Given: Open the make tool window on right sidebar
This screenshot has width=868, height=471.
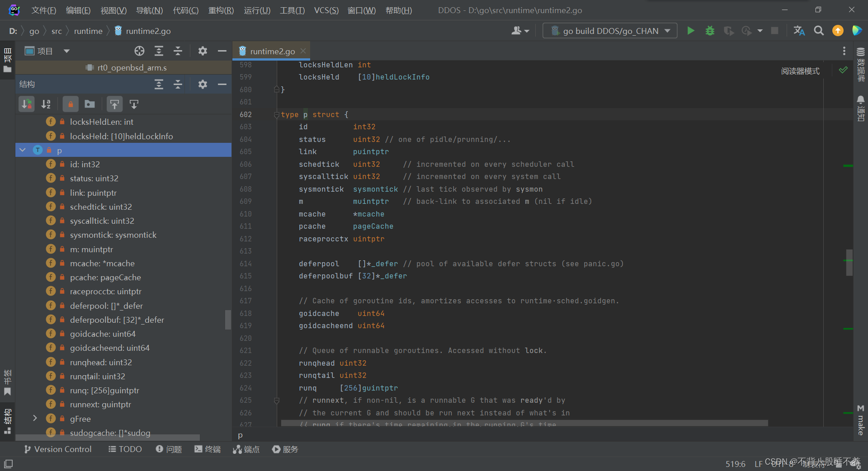Looking at the screenshot, I should pos(861,420).
